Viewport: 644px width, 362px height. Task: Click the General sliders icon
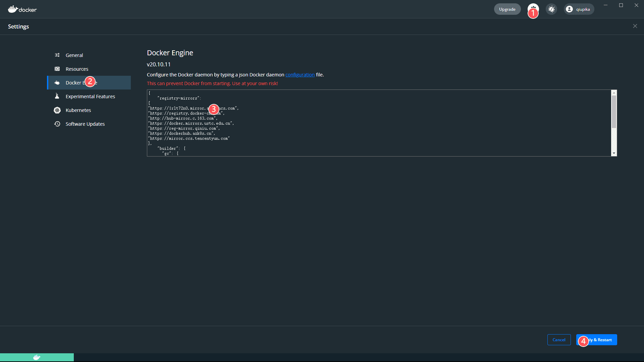click(57, 55)
